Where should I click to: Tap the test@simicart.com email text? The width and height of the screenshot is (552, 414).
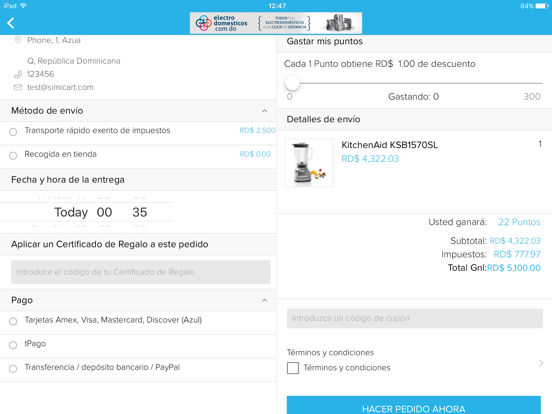60,87
